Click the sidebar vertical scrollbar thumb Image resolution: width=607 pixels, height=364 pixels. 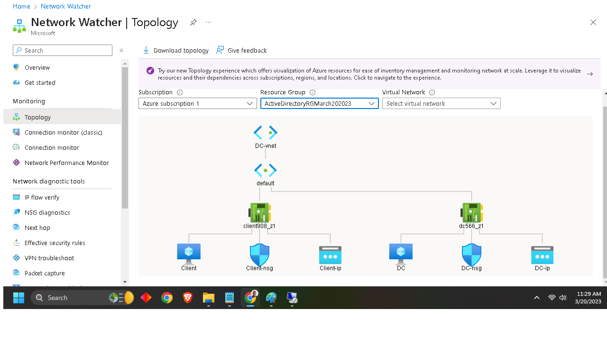[125, 137]
